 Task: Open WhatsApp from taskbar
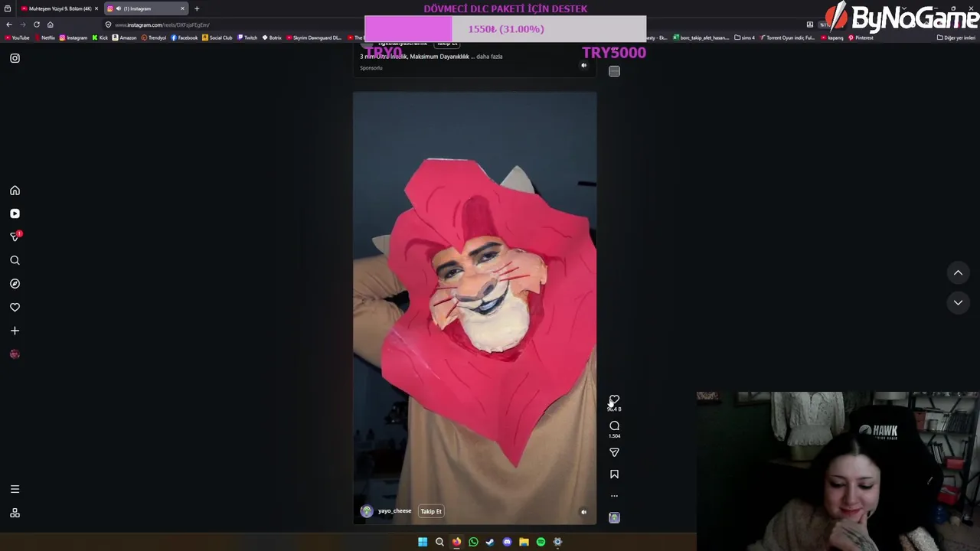(473, 542)
